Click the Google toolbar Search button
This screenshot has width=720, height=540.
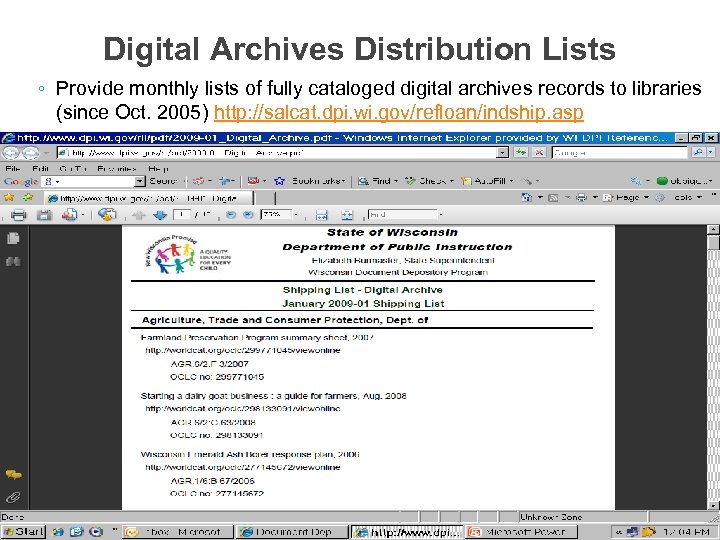pos(163,181)
